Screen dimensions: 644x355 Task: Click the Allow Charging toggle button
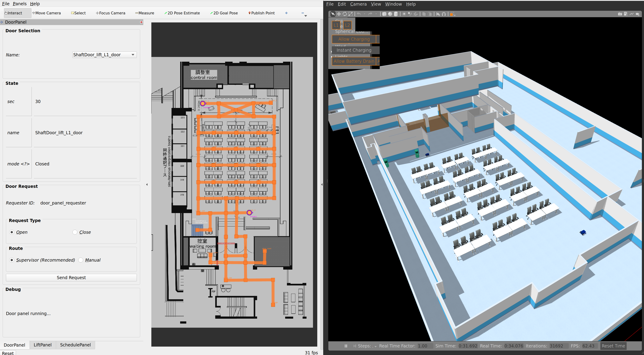[354, 39]
